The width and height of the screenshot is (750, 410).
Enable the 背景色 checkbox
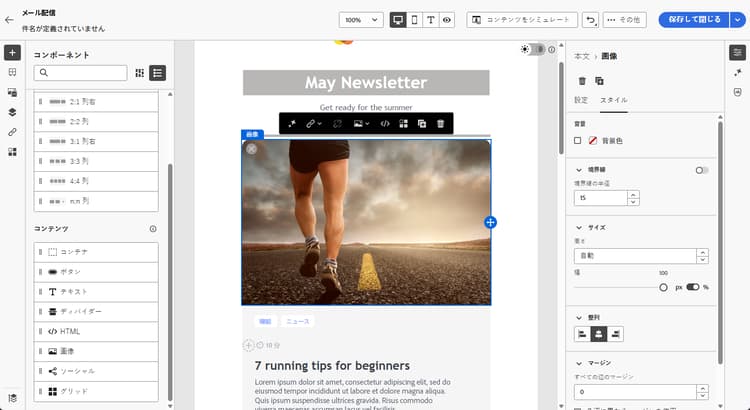pyautogui.click(x=578, y=141)
